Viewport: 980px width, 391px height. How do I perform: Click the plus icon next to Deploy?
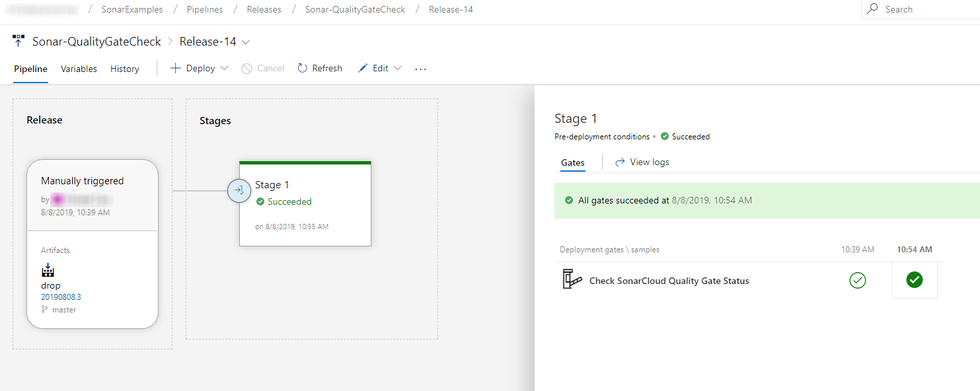click(x=175, y=68)
